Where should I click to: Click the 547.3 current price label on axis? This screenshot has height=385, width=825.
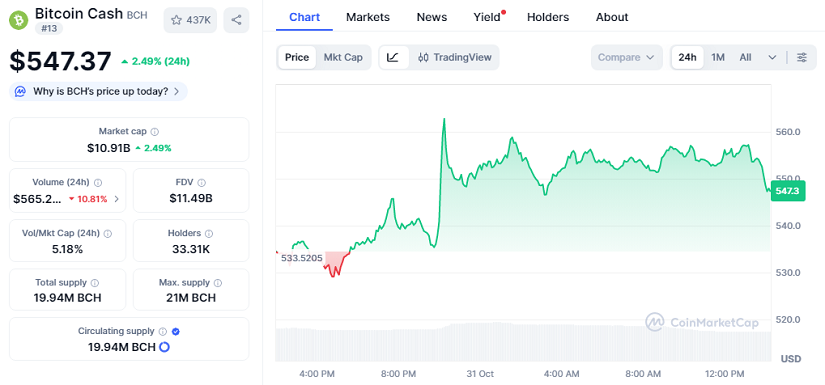788,191
